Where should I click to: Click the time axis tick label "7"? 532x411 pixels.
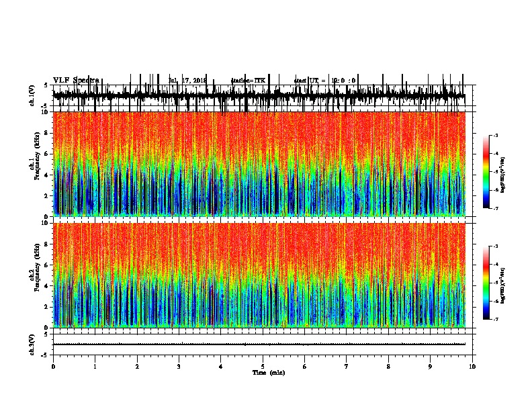point(347,367)
